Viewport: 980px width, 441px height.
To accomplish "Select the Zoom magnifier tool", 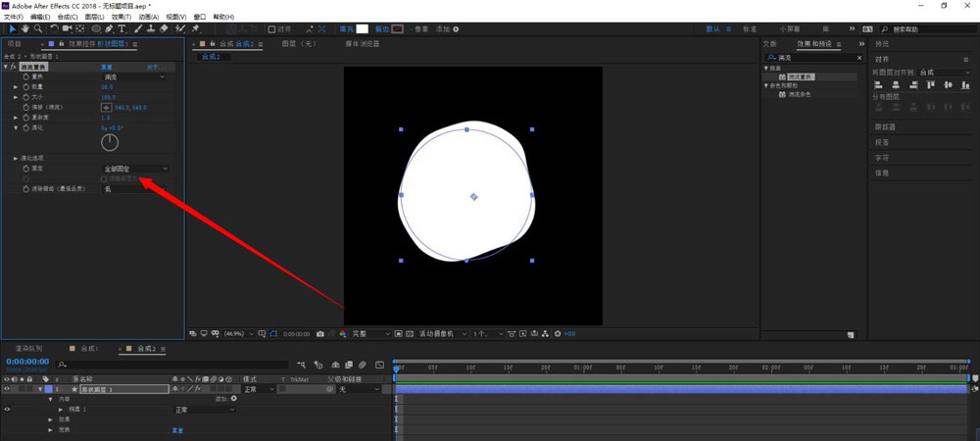I will tap(37, 29).
